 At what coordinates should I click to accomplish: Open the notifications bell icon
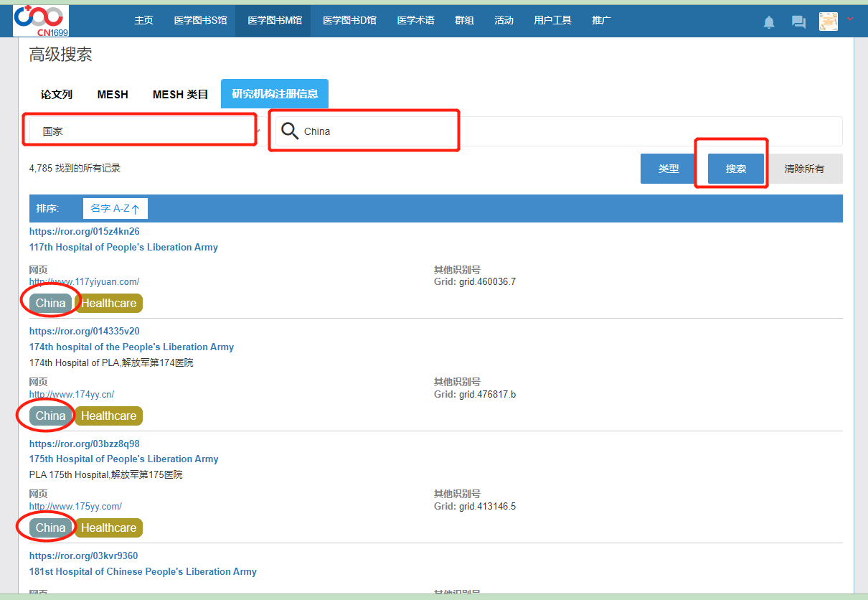769,22
